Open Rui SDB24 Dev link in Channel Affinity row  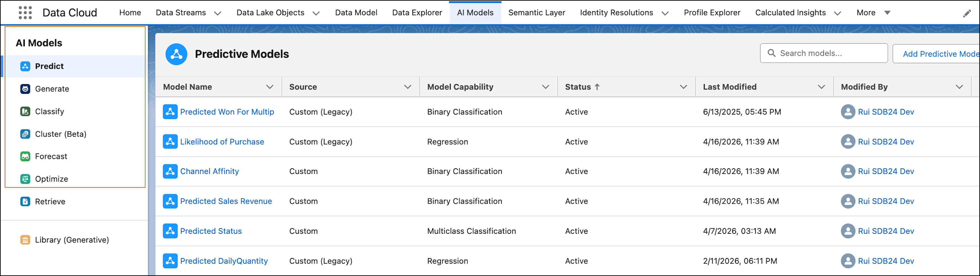(886, 171)
